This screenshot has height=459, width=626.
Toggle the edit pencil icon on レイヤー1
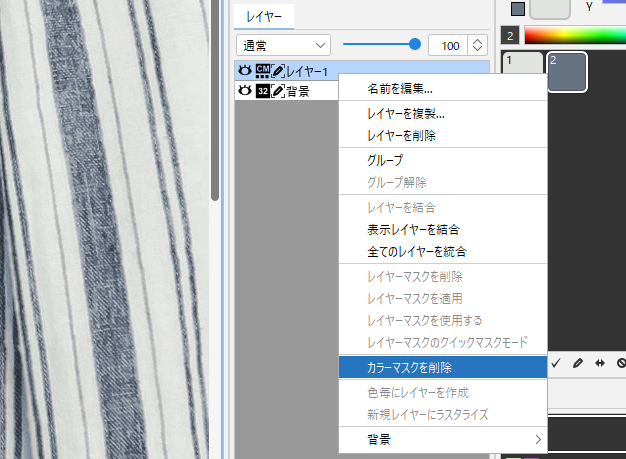tap(278, 71)
